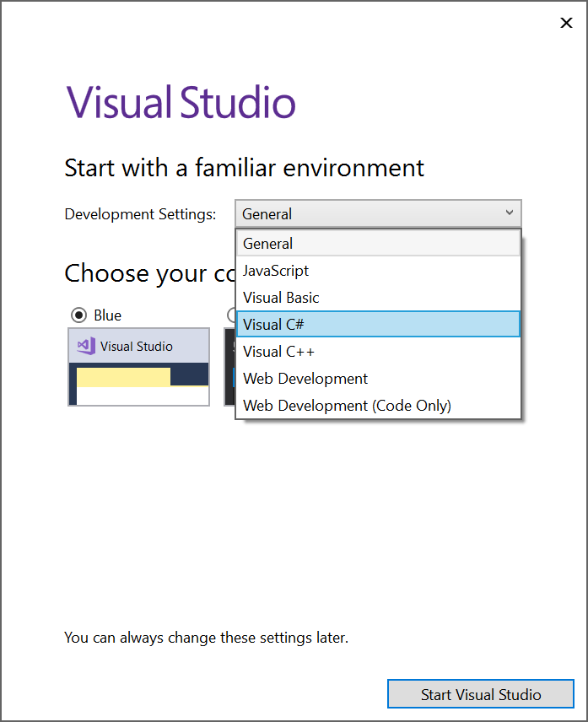Click the Visual Studio icon in Blue preview
Viewport: 588px width, 722px height.
pyautogui.click(x=85, y=346)
